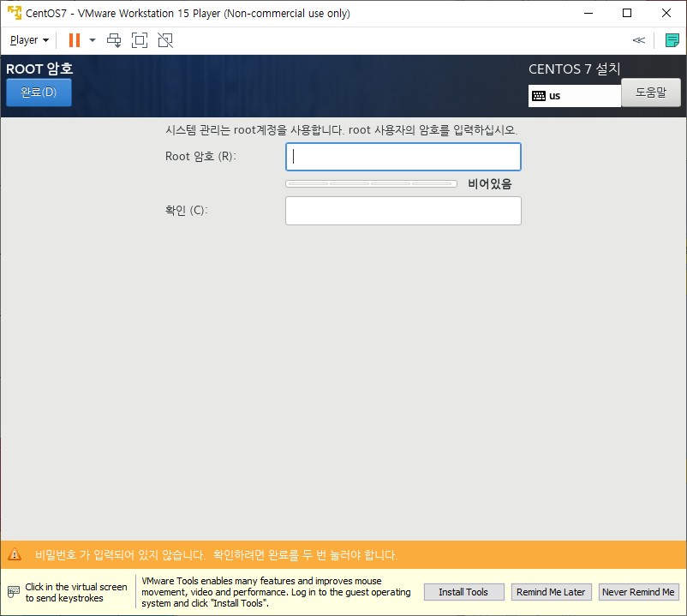Click the Install Tools button
The height and width of the screenshot is (616, 687).
coord(463,592)
